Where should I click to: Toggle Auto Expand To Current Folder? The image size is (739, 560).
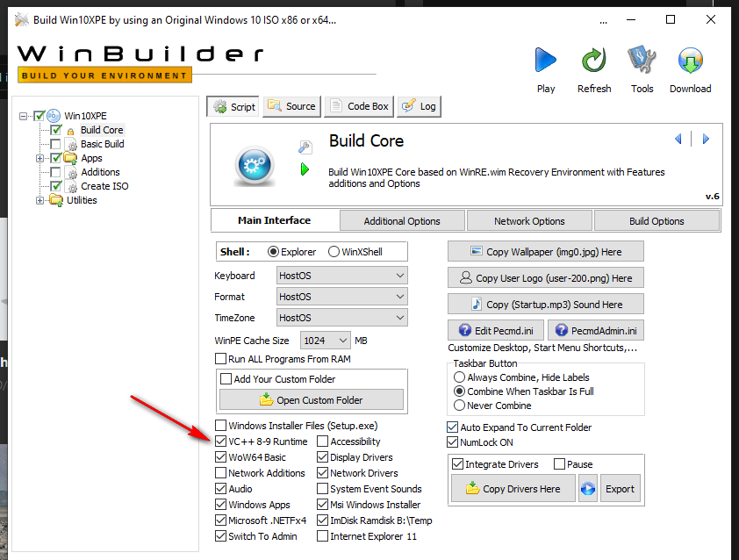point(453,427)
